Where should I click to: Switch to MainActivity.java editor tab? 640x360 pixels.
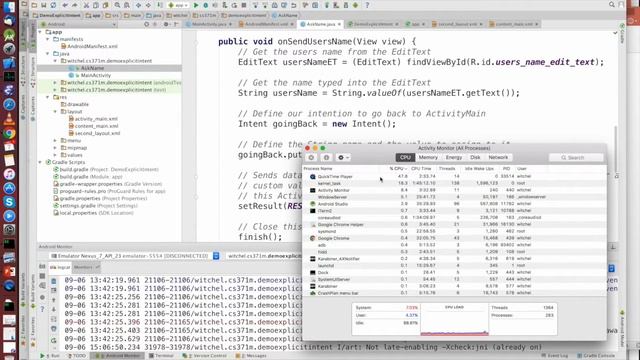(x=209, y=24)
